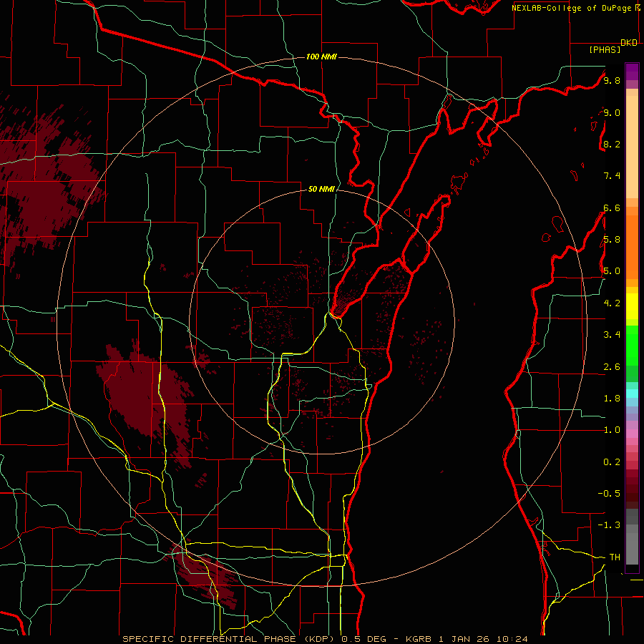
Task: Click the 9.0 value on the color scale
Action: coord(612,113)
